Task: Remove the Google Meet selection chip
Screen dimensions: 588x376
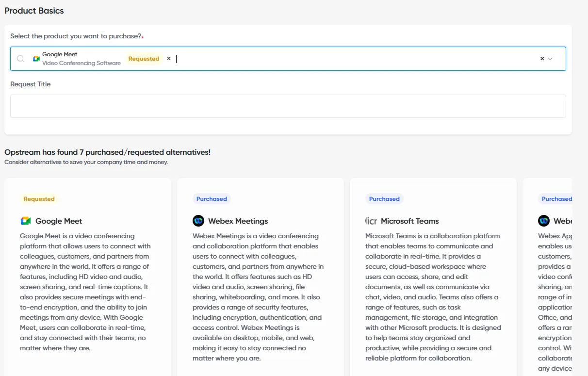Action: (x=169, y=59)
